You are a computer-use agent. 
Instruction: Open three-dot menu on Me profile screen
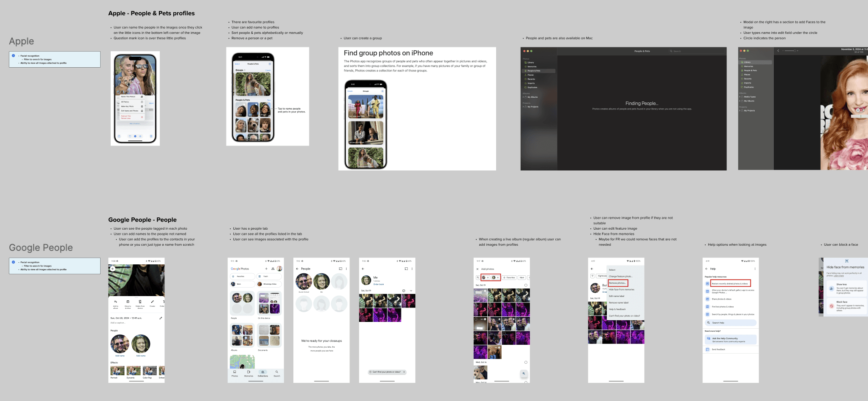pyautogui.click(x=412, y=269)
